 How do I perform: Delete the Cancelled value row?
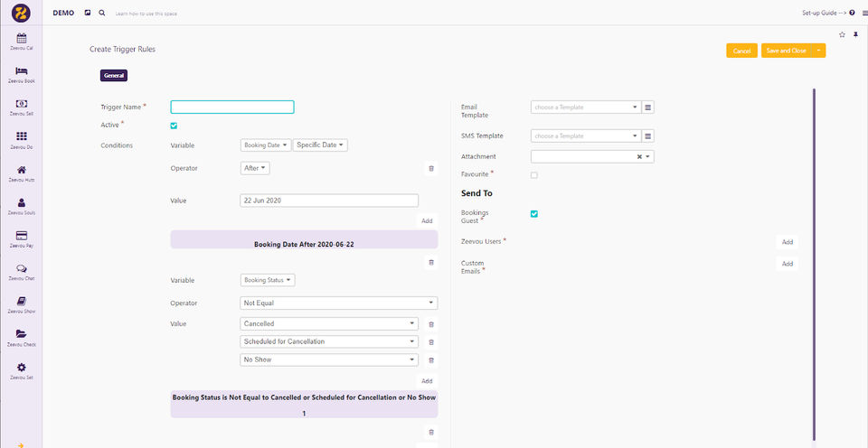coord(431,324)
